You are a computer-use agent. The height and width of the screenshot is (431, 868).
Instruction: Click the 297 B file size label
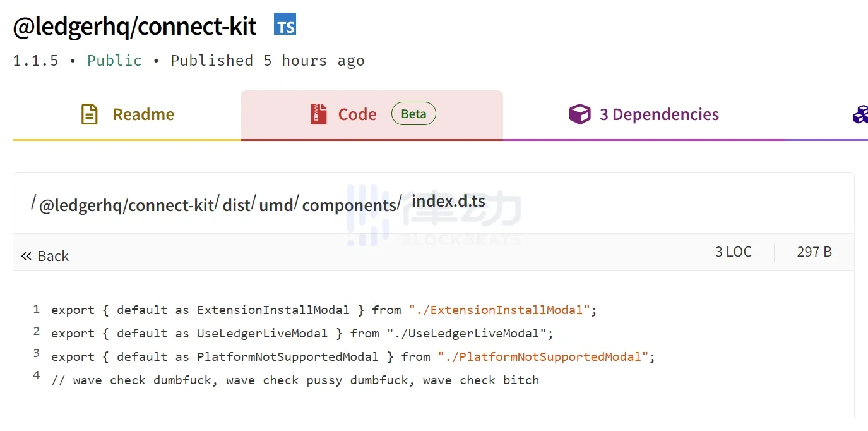point(814,252)
